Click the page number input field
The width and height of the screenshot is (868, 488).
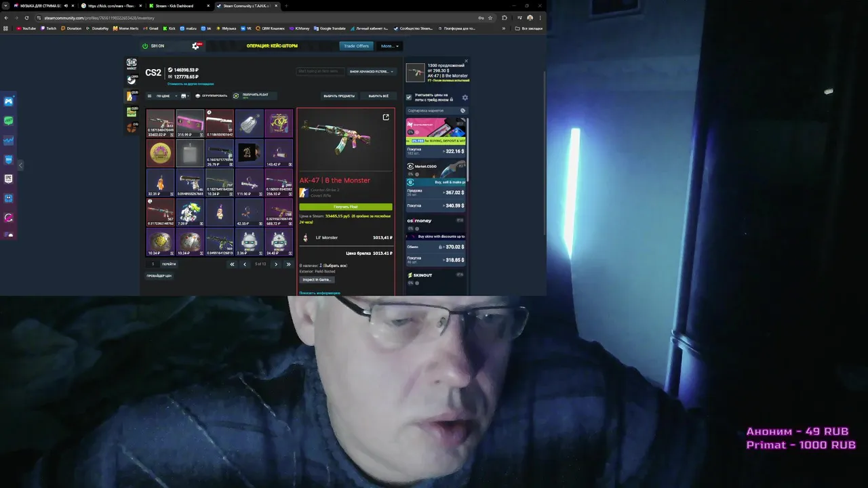[153, 264]
